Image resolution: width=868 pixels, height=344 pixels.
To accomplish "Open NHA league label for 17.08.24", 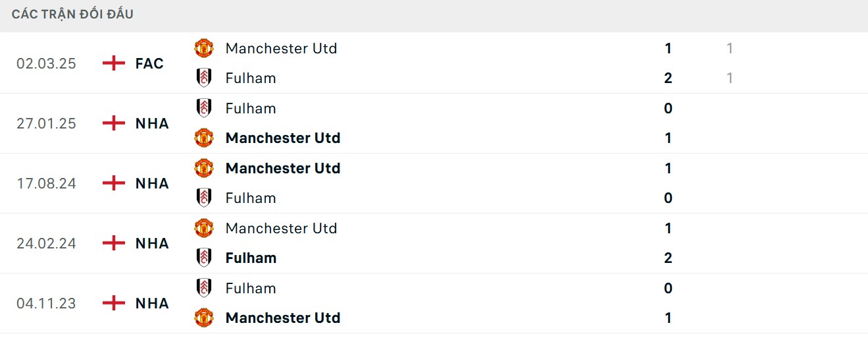I will tap(152, 183).
